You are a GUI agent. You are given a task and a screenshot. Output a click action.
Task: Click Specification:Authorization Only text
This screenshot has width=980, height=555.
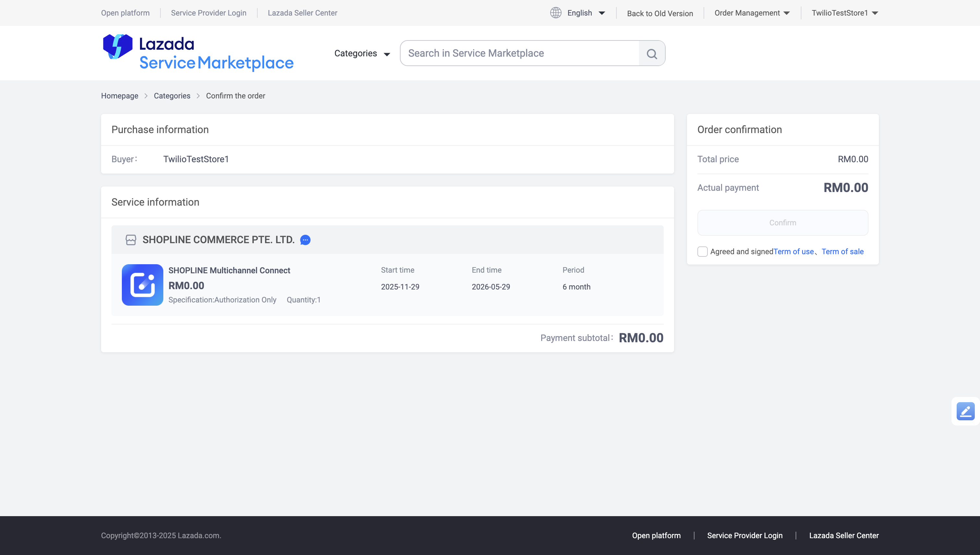click(222, 300)
